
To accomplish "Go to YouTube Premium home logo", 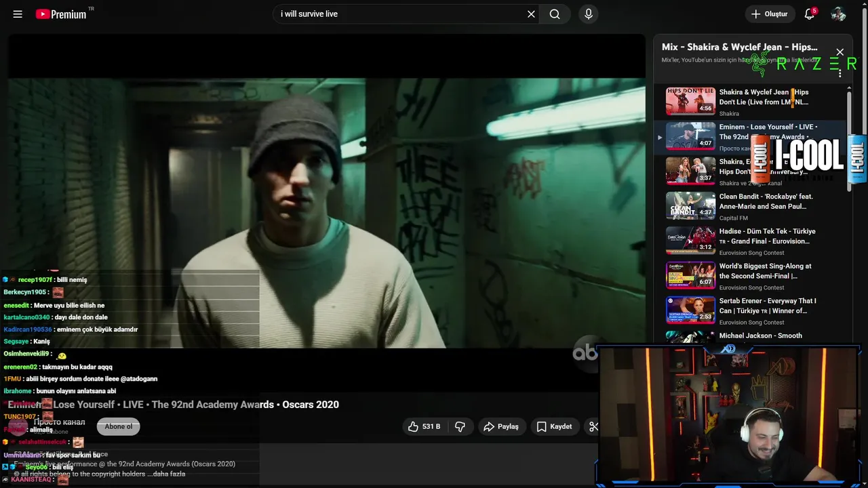I will [x=62, y=14].
